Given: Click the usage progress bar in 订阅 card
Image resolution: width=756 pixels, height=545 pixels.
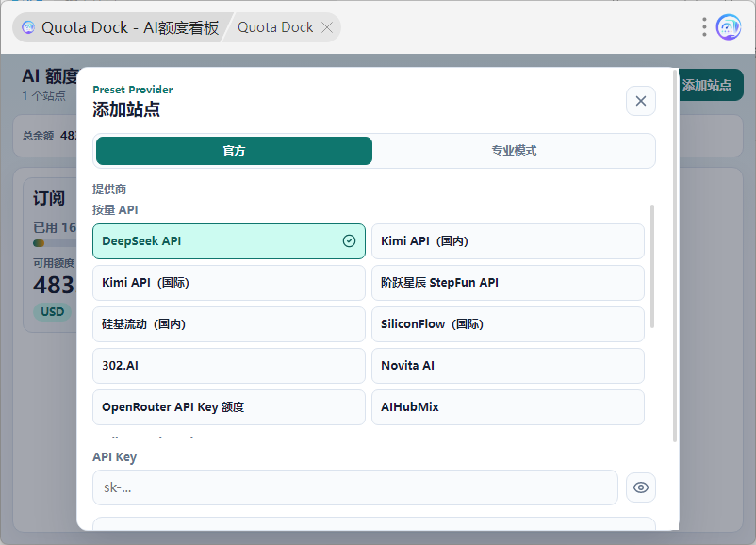Looking at the screenshot, I should point(55,243).
